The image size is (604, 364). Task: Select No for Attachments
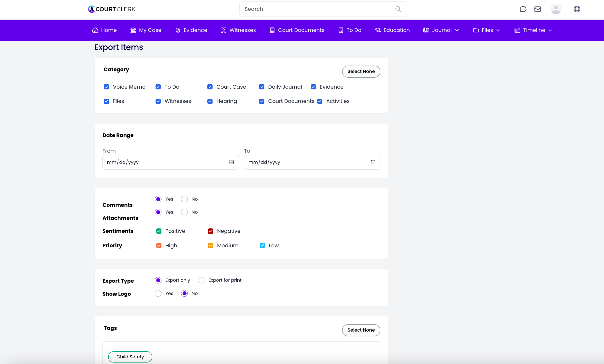click(184, 212)
